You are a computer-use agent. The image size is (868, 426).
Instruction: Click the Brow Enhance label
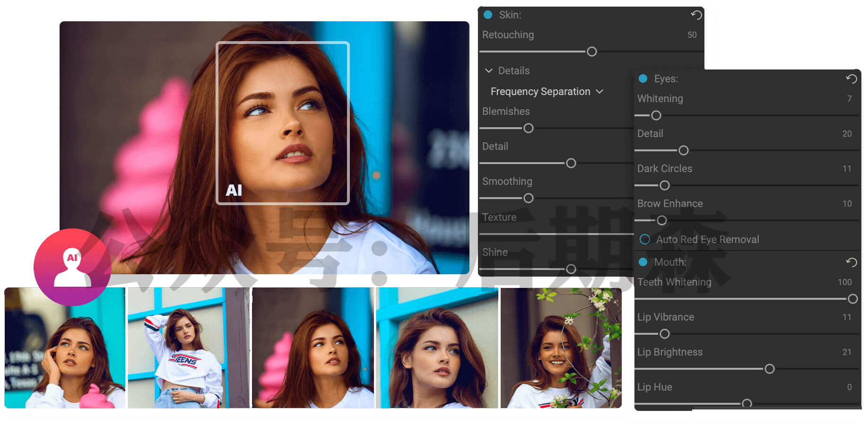click(670, 204)
